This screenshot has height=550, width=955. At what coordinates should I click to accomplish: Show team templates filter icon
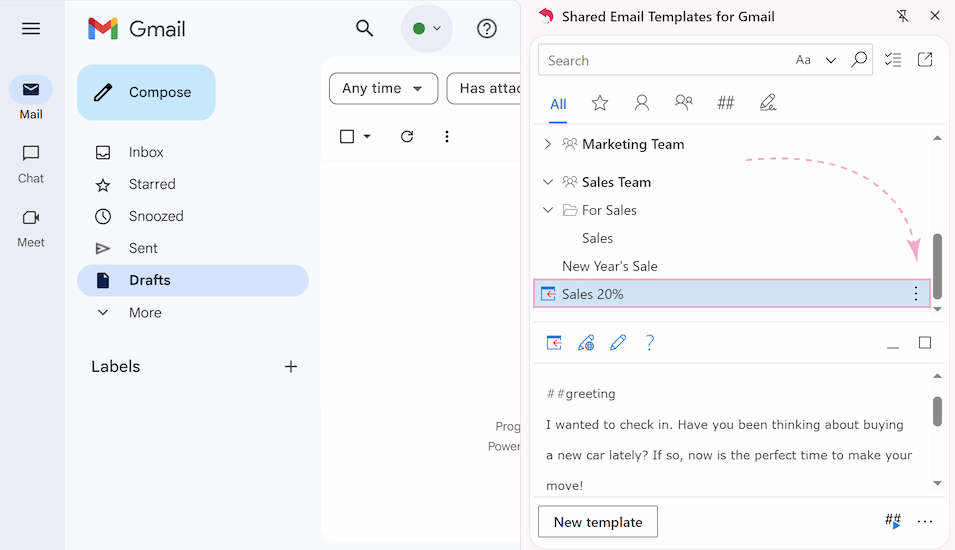(684, 103)
